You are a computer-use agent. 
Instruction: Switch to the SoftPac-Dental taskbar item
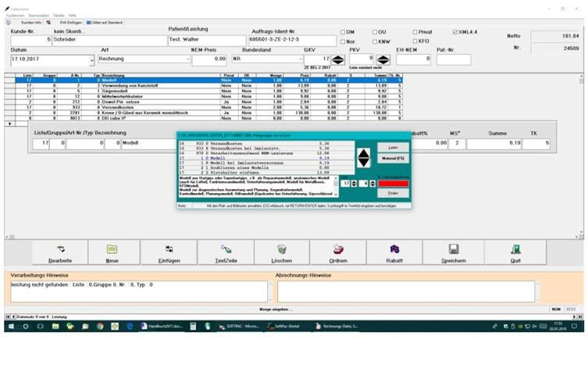click(x=284, y=327)
